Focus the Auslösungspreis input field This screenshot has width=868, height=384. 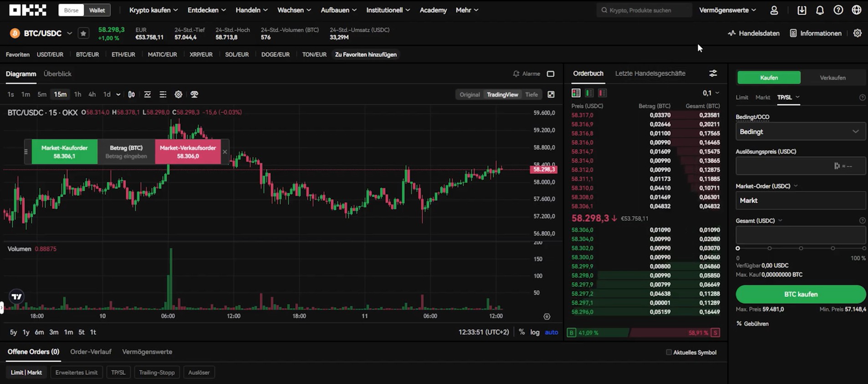coord(801,166)
